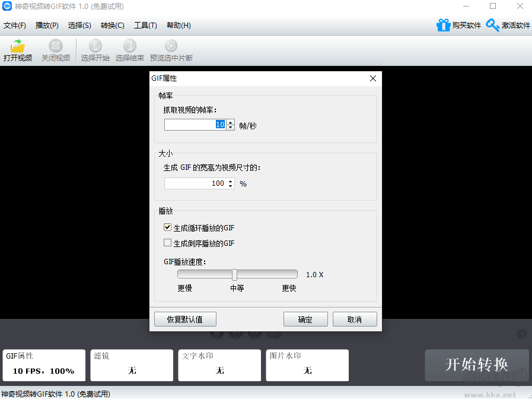Viewport: 532px width, 399px height.
Task: Restore defaults with 恢复默认值 button
Action: [184, 319]
